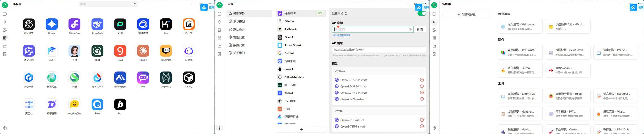Remove the Qwen2-7B-Instruct model
The height and width of the screenshot is (134, 644).
click(422, 120)
